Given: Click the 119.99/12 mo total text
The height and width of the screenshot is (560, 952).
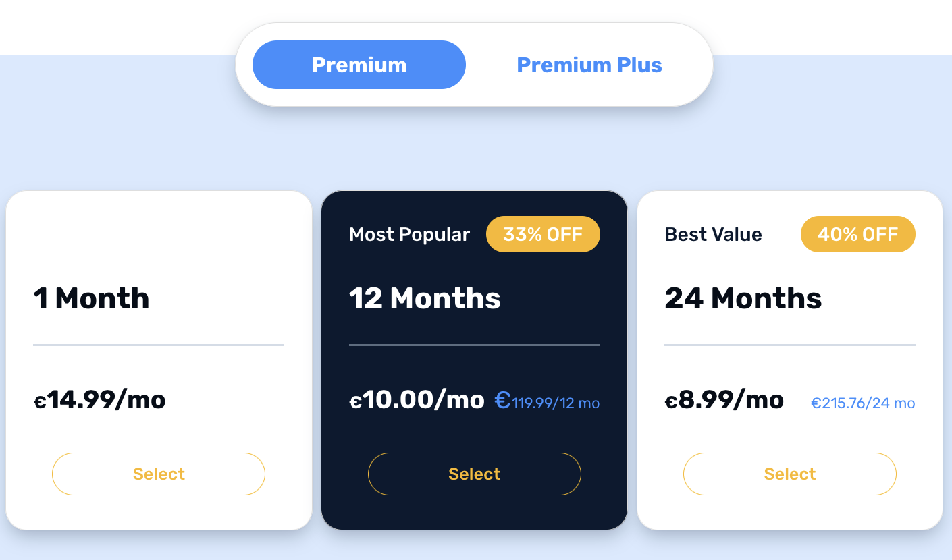Looking at the screenshot, I should coord(556,403).
